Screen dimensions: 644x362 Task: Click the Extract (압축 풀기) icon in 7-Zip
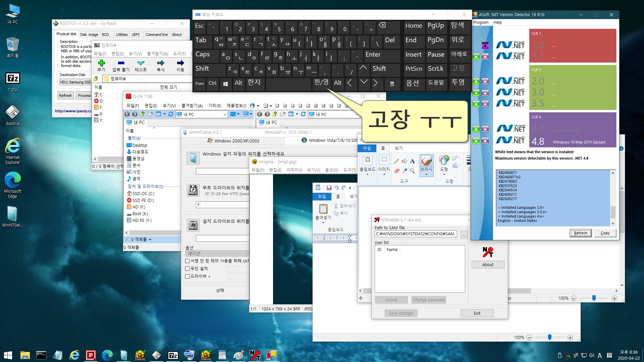[x=121, y=63]
